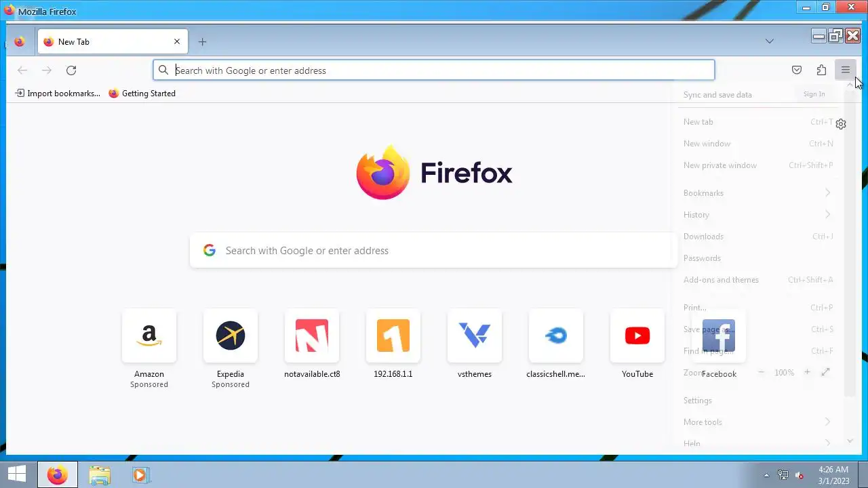Choose New private window menu item

pyautogui.click(x=758, y=165)
